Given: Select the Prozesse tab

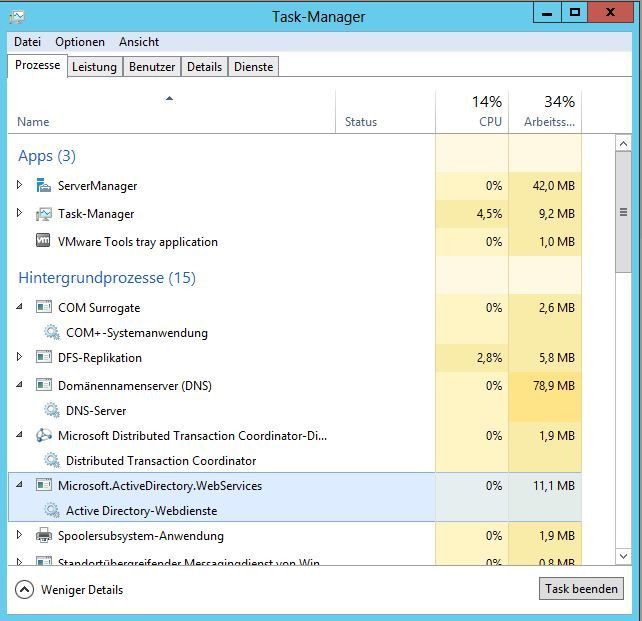Looking at the screenshot, I should point(37,65).
